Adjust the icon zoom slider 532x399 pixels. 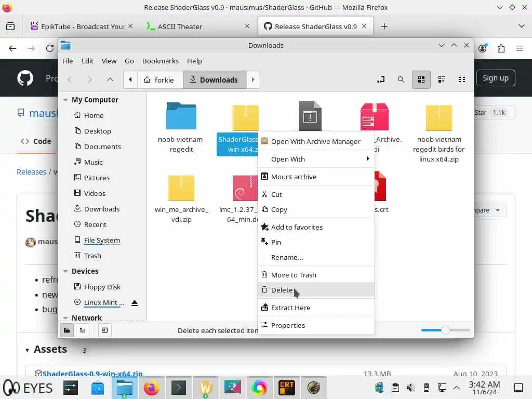click(445, 330)
